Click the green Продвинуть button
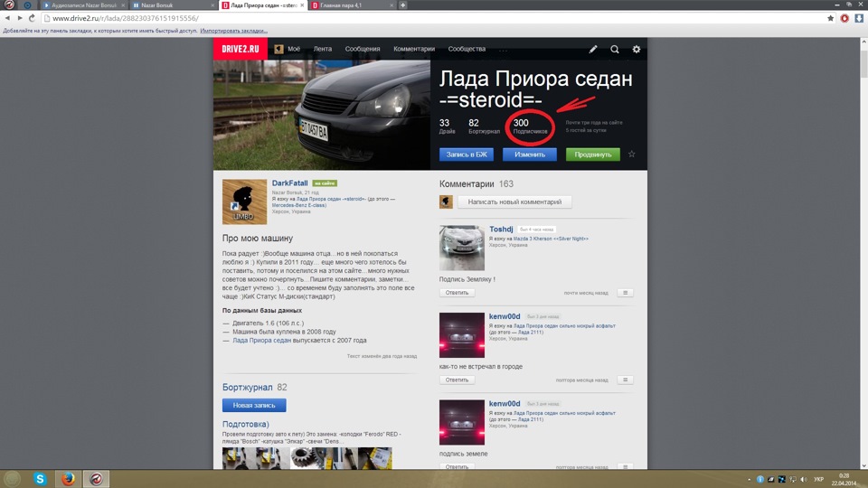 tap(593, 155)
